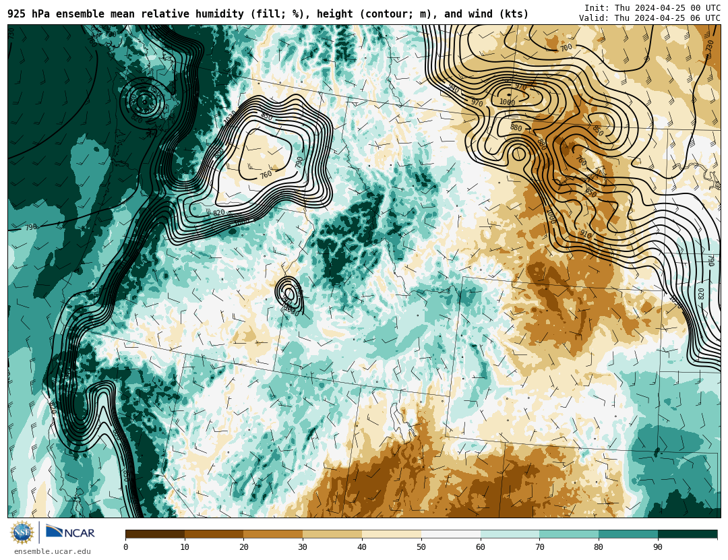This screenshot has height=560, width=728.
Task: Click the 925 hPa chart title
Action: (268, 14)
